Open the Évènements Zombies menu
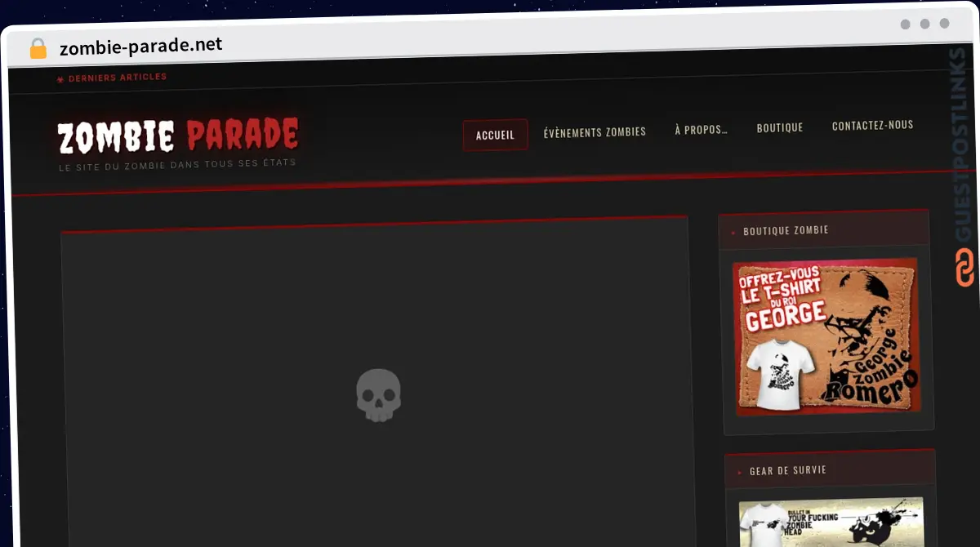 [x=595, y=131]
